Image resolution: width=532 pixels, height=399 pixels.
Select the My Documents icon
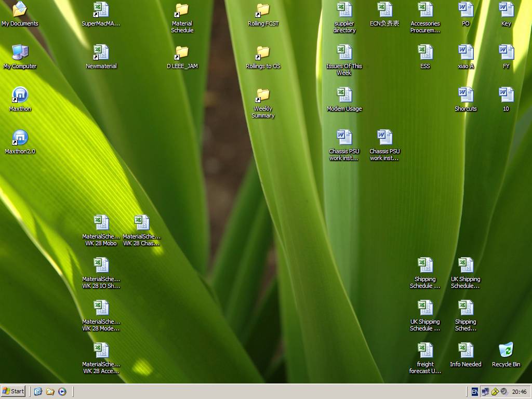tap(20, 10)
